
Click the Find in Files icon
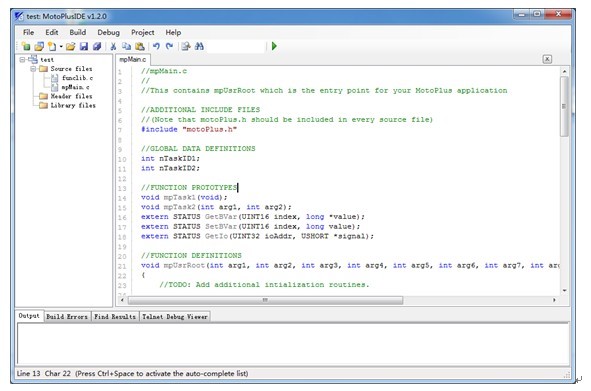186,46
